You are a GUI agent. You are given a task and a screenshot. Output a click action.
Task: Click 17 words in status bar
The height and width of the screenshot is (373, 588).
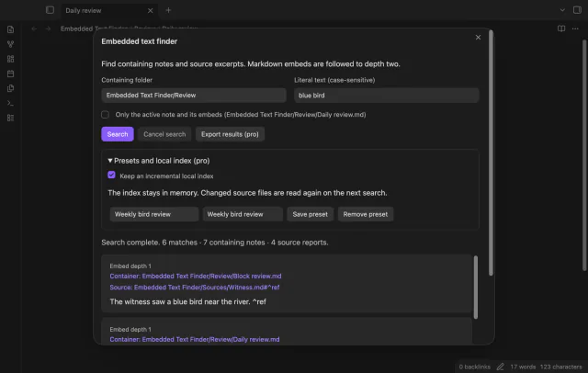(x=523, y=367)
